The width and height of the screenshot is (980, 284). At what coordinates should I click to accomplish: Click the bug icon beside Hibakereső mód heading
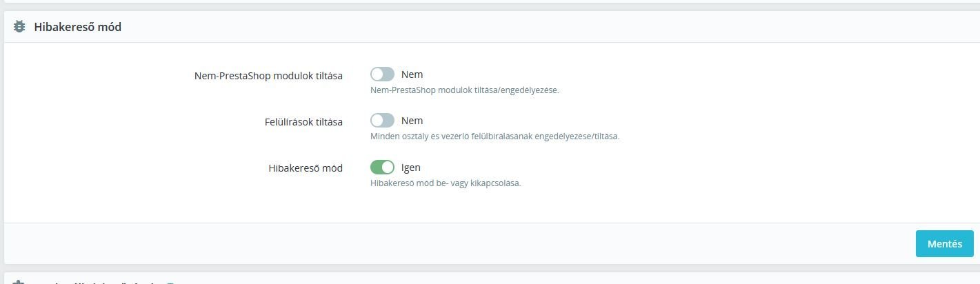[19, 27]
